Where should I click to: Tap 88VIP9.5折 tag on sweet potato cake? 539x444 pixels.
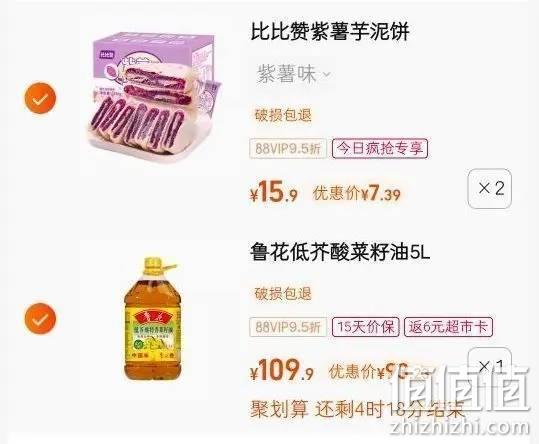pos(288,148)
